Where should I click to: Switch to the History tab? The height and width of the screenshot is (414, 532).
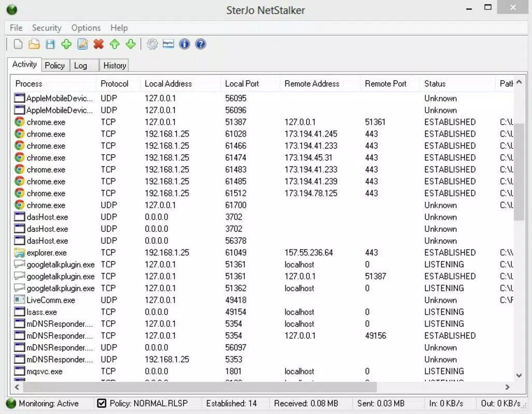tap(114, 65)
